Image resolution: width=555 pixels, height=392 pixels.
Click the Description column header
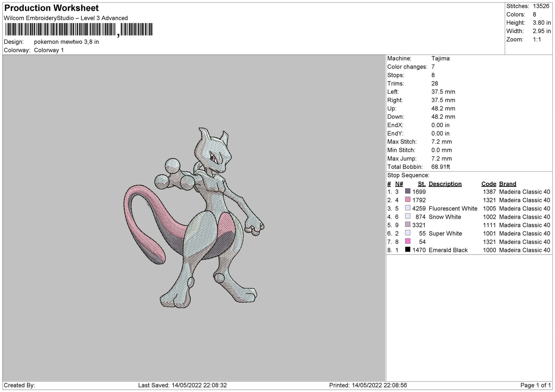(x=445, y=184)
